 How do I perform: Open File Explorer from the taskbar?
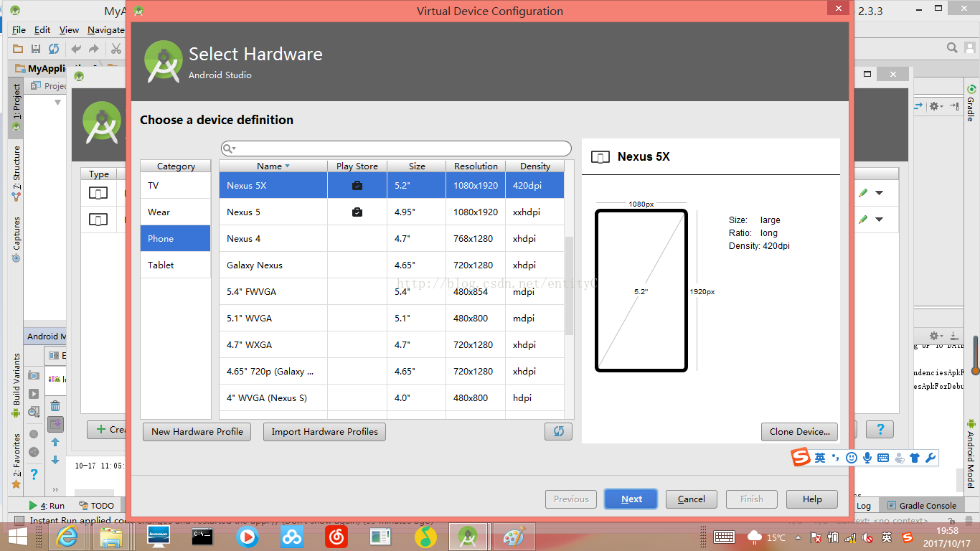click(111, 537)
